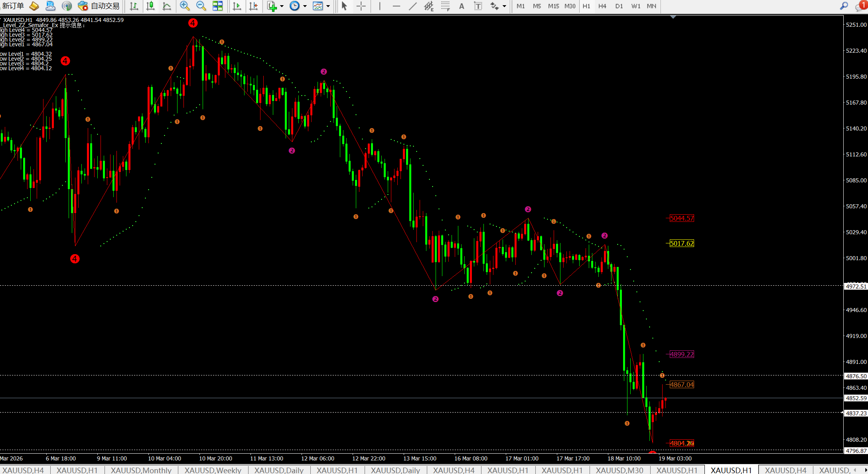This screenshot has height=474, width=868.
Task: Switch to the XAUUSD,M30 chart tab
Action: [x=619, y=470]
